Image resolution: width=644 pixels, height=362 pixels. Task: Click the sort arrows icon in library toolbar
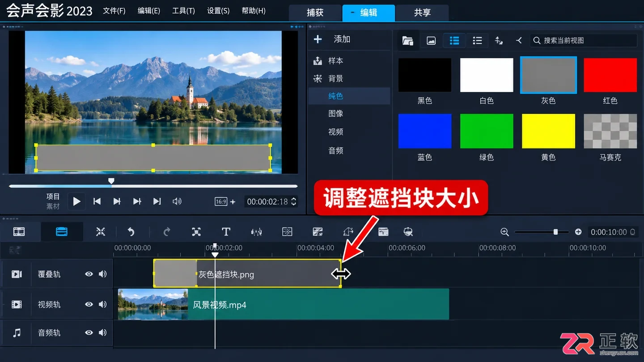[x=499, y=41]
